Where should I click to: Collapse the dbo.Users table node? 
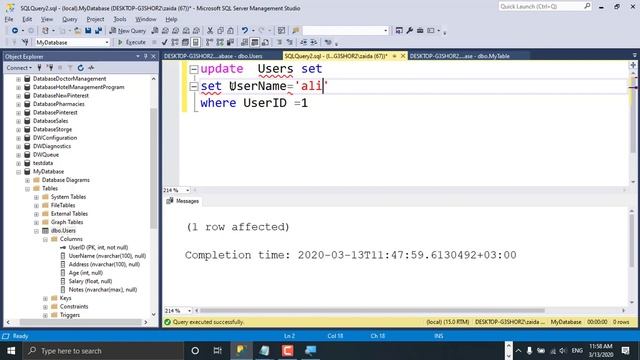(x=36, y=231)
